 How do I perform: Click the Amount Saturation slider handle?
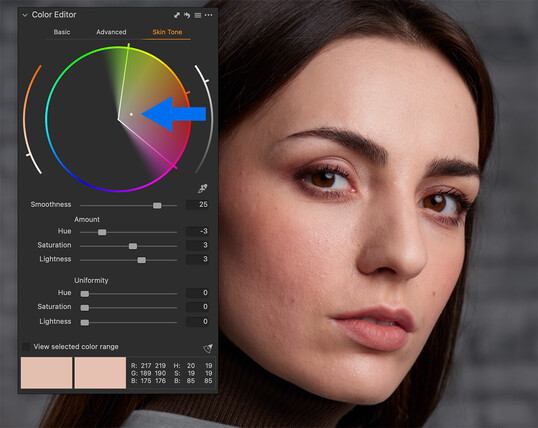coord(133,246)
